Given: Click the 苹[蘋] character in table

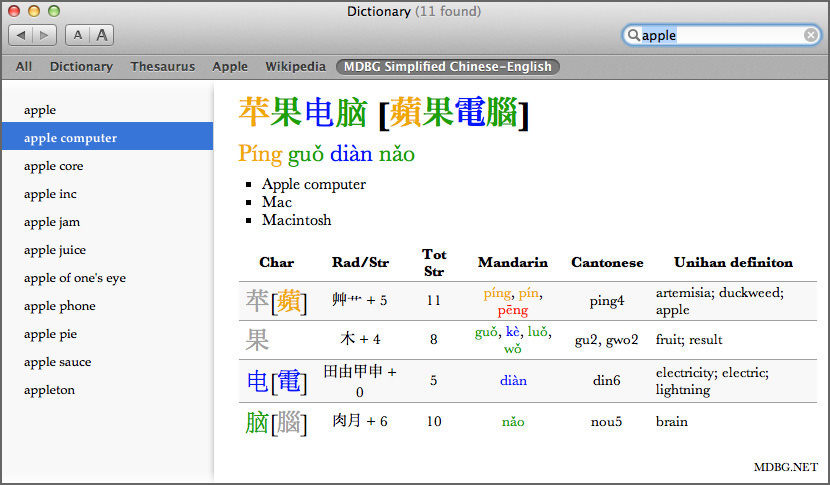Looking at the screenshot, I should point(276,301).
